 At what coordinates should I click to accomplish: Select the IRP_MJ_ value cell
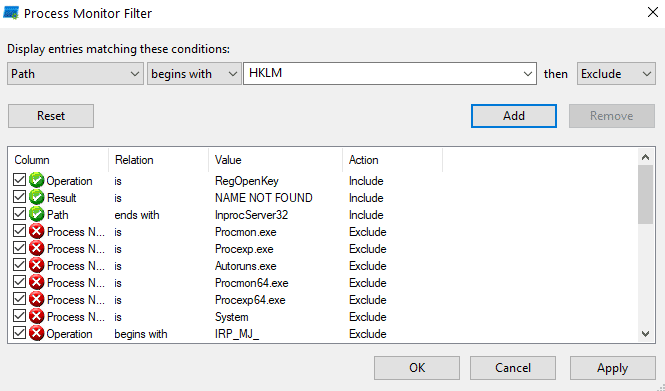pyautogui.click(x=237, y=334)
